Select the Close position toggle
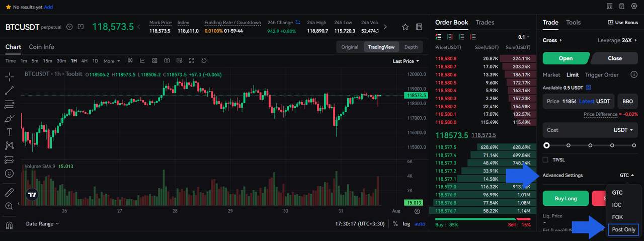 point(615,58)
